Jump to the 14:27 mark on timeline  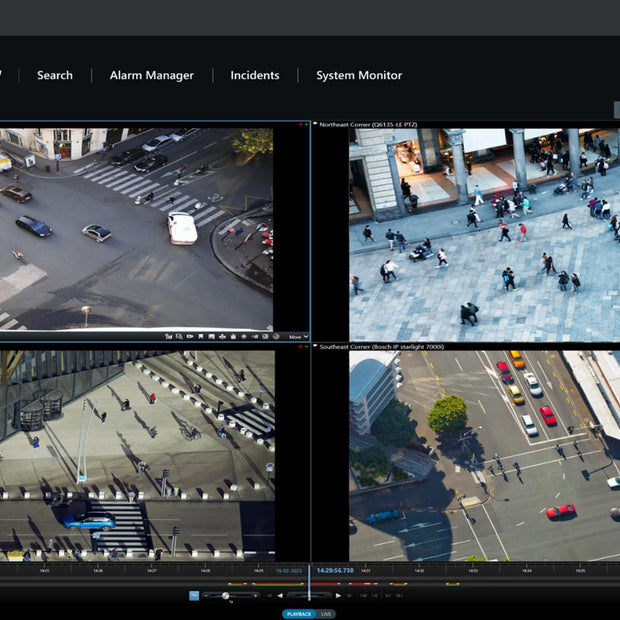coord(151,571)
